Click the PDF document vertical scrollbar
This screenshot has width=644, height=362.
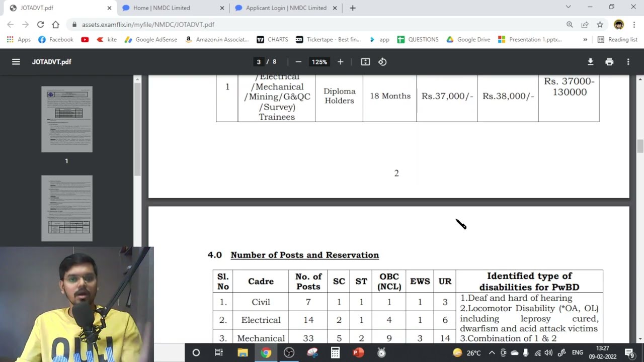640,147
